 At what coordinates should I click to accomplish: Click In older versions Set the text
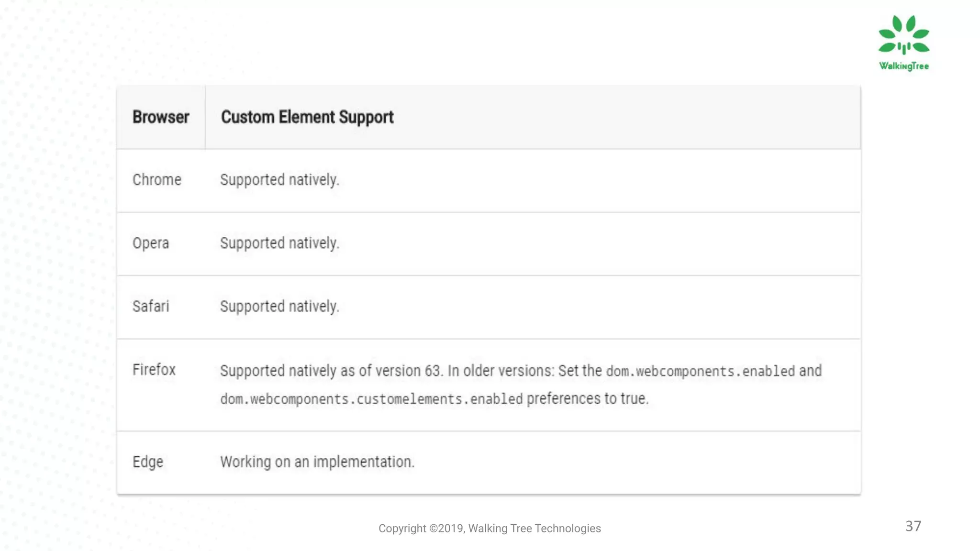point(524,371)
